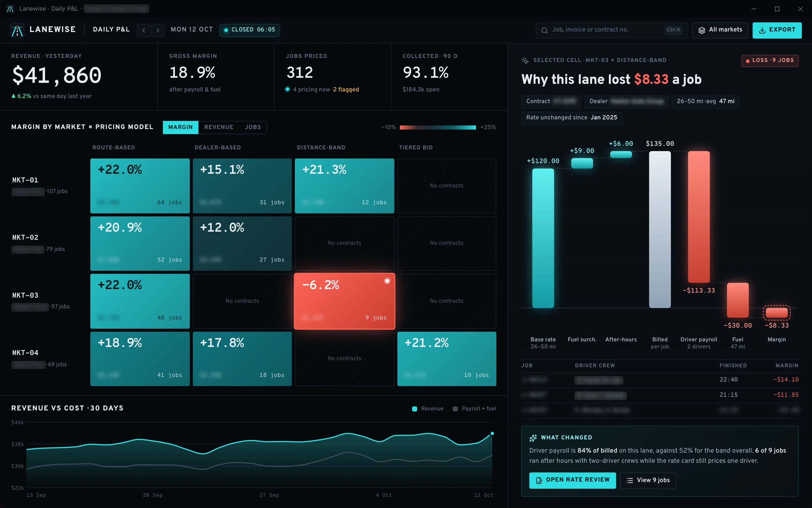Click job row with margin -$11.85

(x=660, y=395)
